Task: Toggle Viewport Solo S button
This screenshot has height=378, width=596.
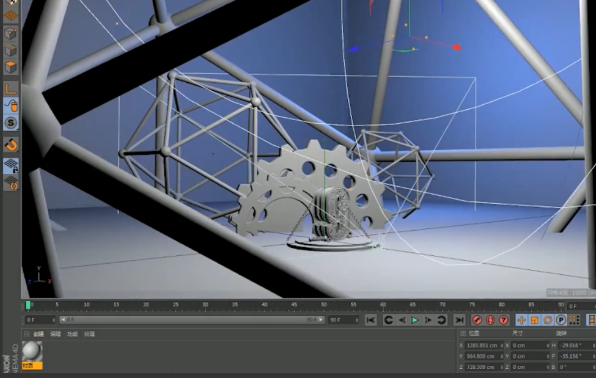Action: (x=11, y=123)
